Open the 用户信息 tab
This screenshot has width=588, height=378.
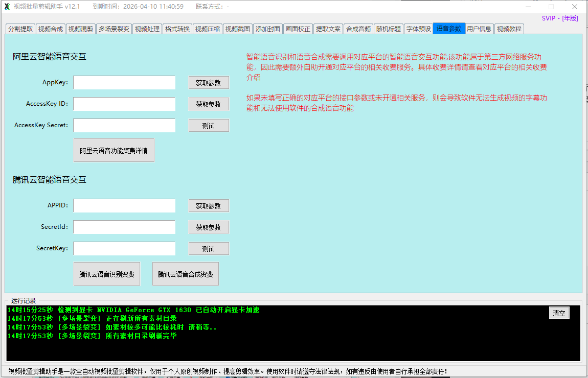tap(479, 29)
